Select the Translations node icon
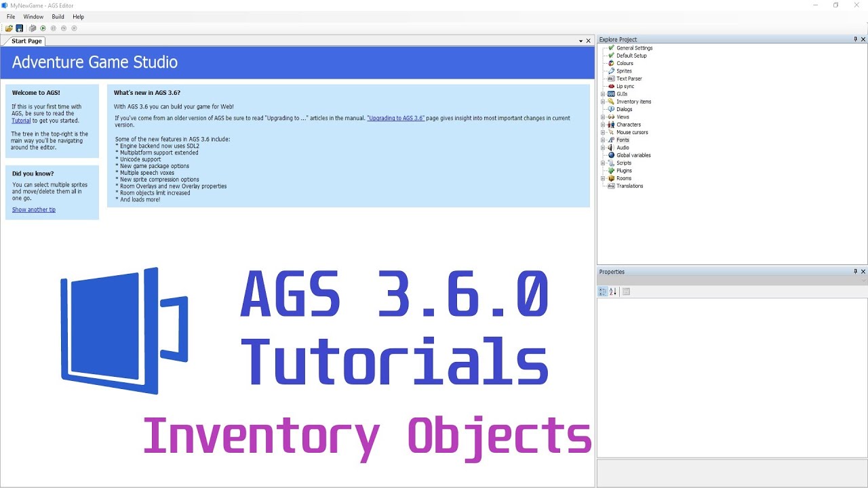Viewport: 868px width, 488px height. [x=611, y=186]
